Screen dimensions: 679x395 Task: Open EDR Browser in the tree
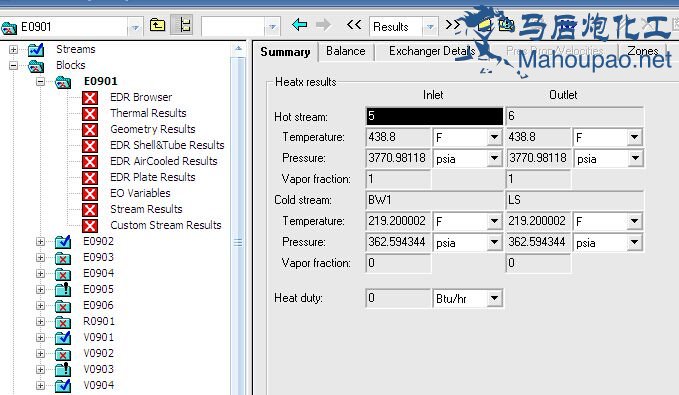[x=141, y=97]
